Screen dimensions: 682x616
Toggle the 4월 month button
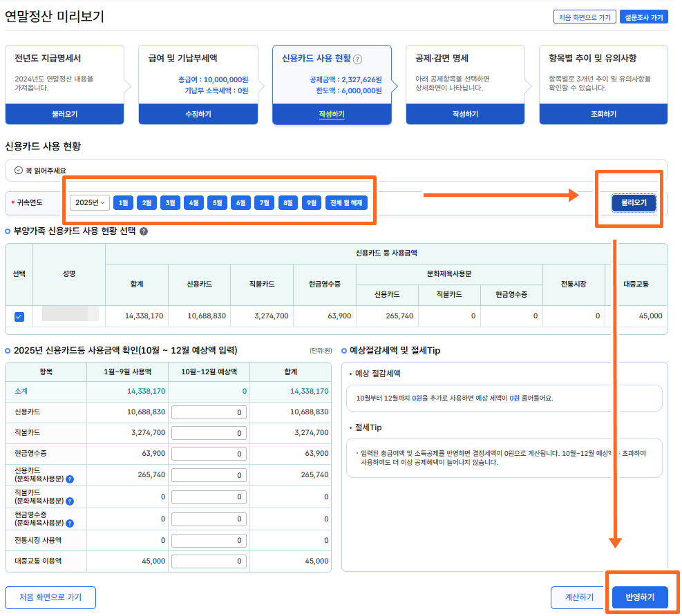tap(193, 202)
